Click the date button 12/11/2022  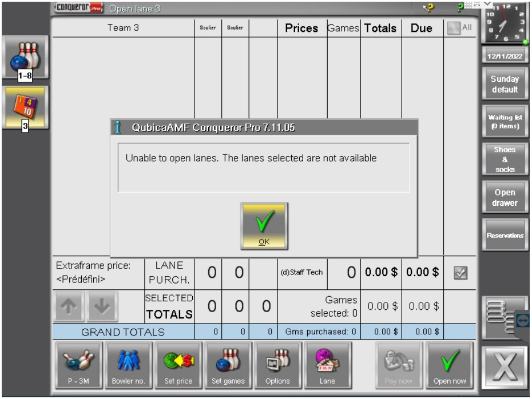[505, 56]
